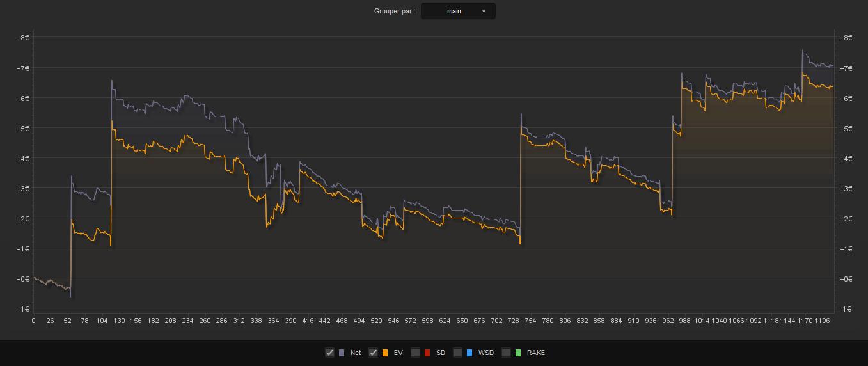
Task: Click x-axis tick label '0'
Action: 33,321
